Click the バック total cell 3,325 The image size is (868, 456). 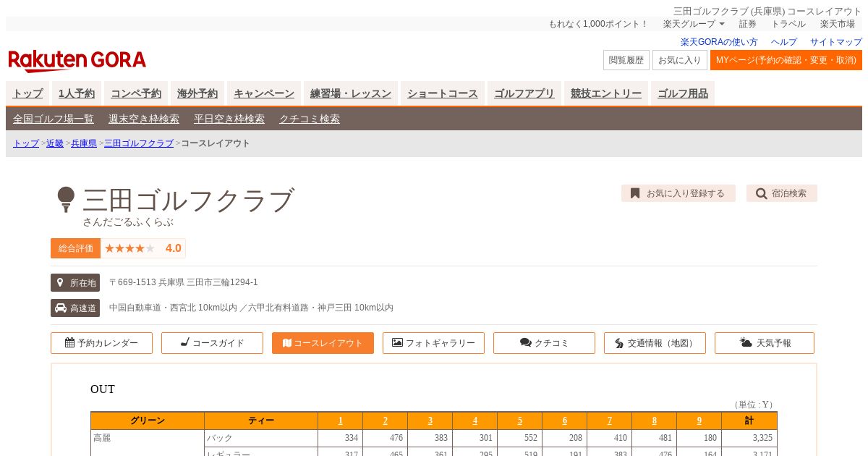click(x=749, y=438)
